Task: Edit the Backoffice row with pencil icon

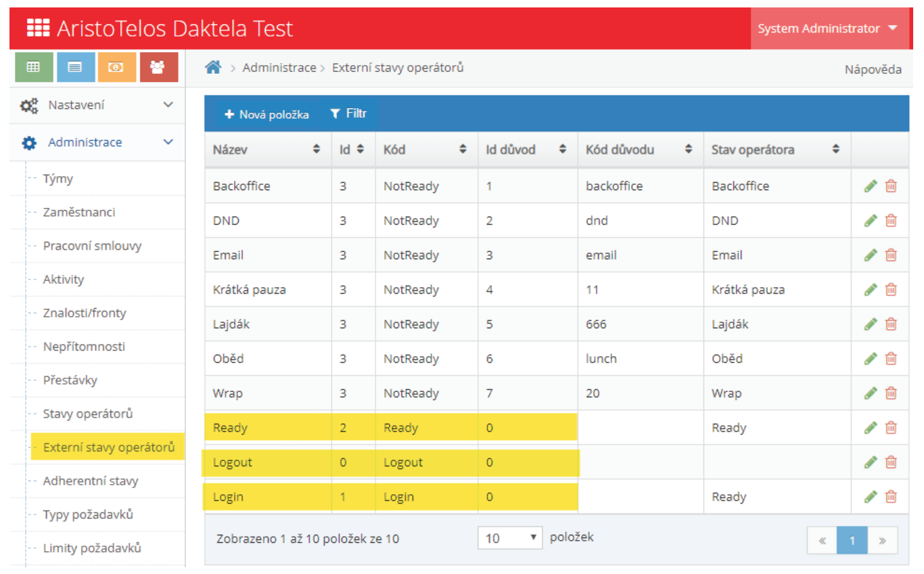Action: coord(871,186)
